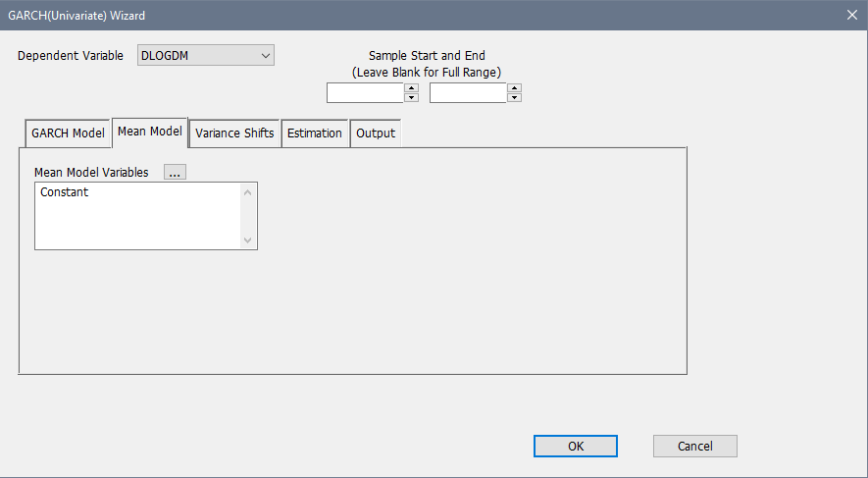Select Constant in the variables list
Viewport: 868px width, 478px height.
pos(65,193)
